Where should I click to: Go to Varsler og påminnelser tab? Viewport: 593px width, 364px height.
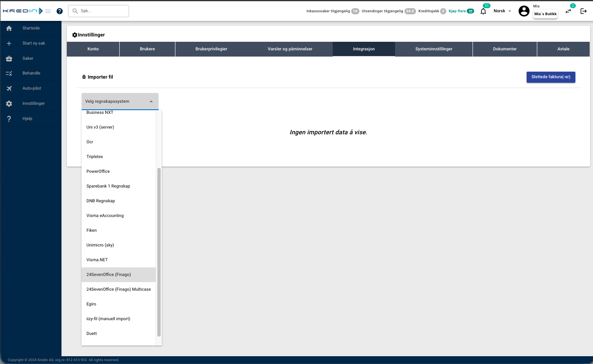[x=290, y=49]
